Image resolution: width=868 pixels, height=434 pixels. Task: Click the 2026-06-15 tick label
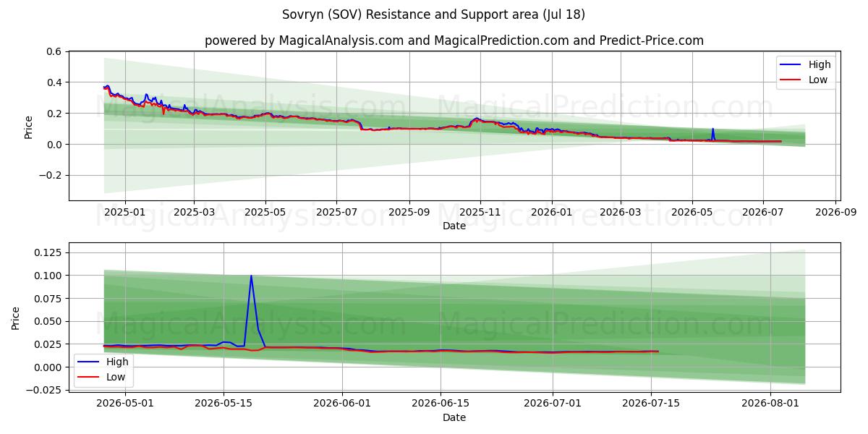pos(441,404)
